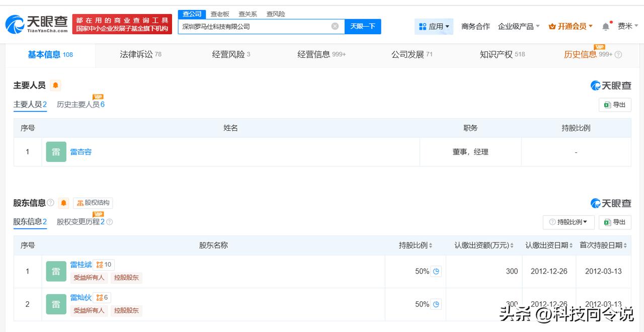
Task: Click the 2012-03-13 date in 雷桂斌 row
Action: pyautogui.click(x=603, y=271)
